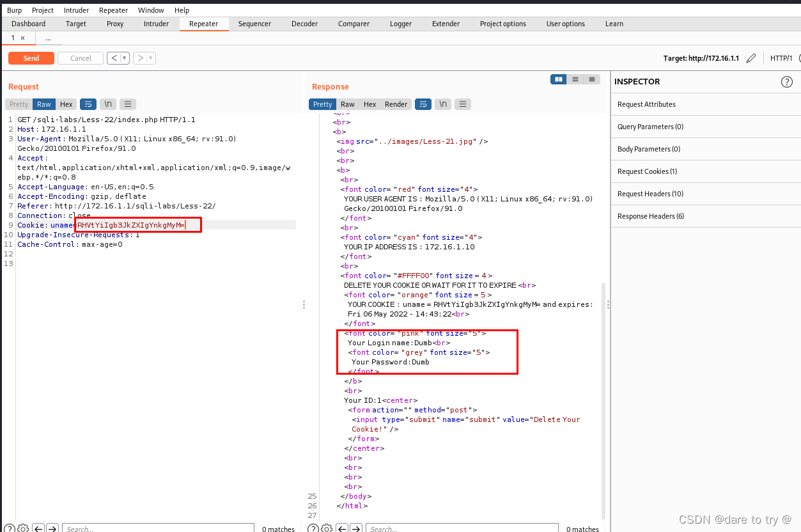
Task: Open the HTTP/1 protocol selector
Action: coord(781,58)
